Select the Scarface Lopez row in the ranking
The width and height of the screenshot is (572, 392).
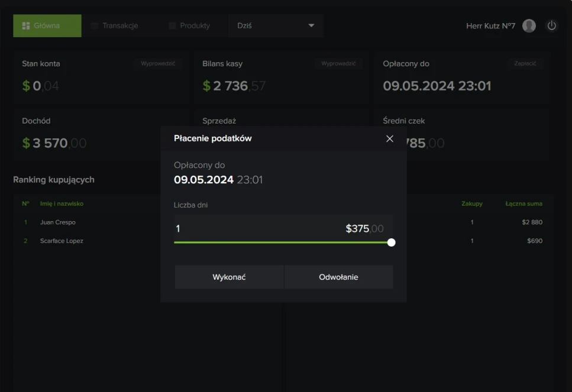[x=62, y=241]
